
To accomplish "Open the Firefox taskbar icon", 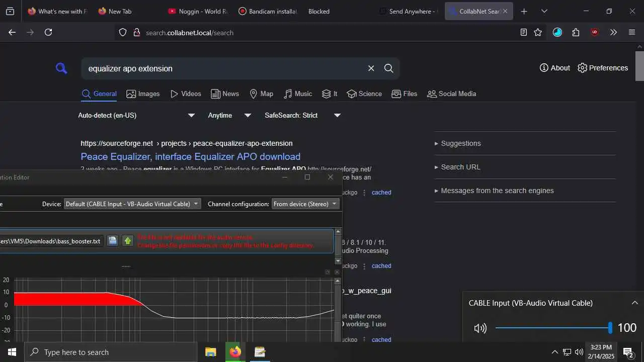I will (235, 352).
